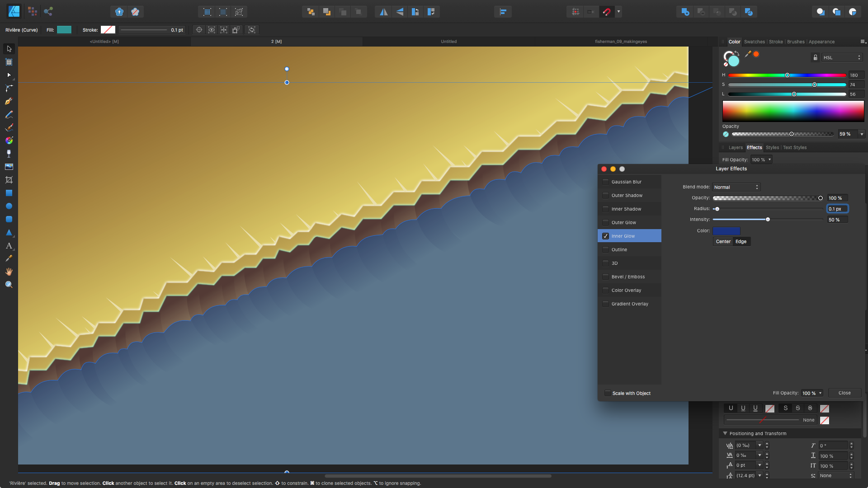
Task: Select the Edge glow option
Action: pyautogui.click(x=741, y=242)
